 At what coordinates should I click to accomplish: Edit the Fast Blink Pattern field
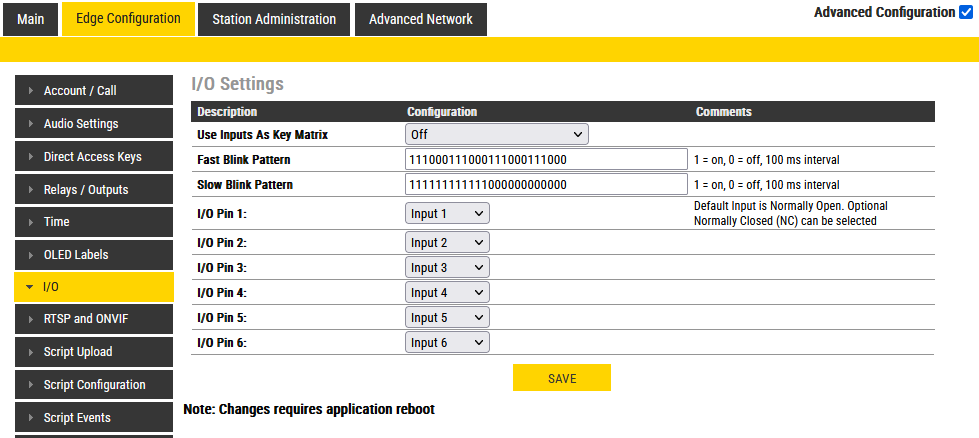point(546,160)
